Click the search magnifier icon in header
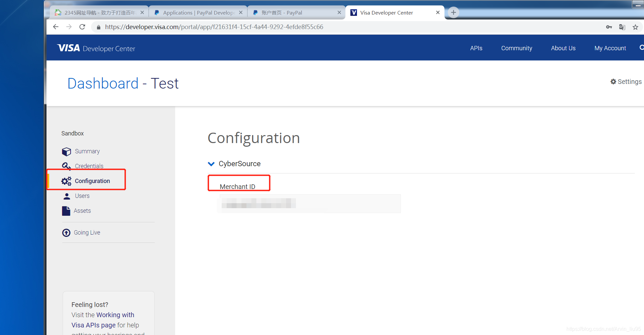 pos(642,48)
